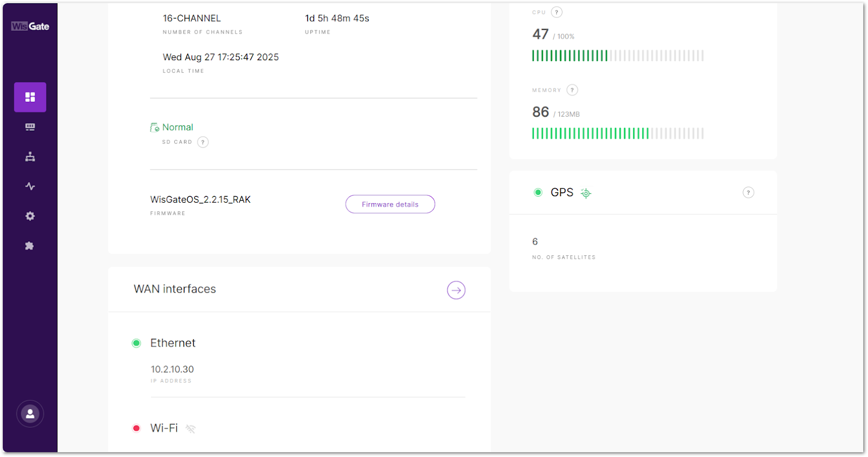Show GPS help tooltip
868x457 pixels.
tap(749, 192)
